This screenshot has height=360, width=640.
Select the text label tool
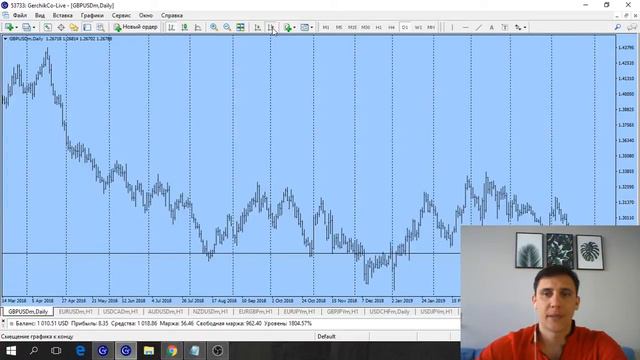[x=504, y=27]
